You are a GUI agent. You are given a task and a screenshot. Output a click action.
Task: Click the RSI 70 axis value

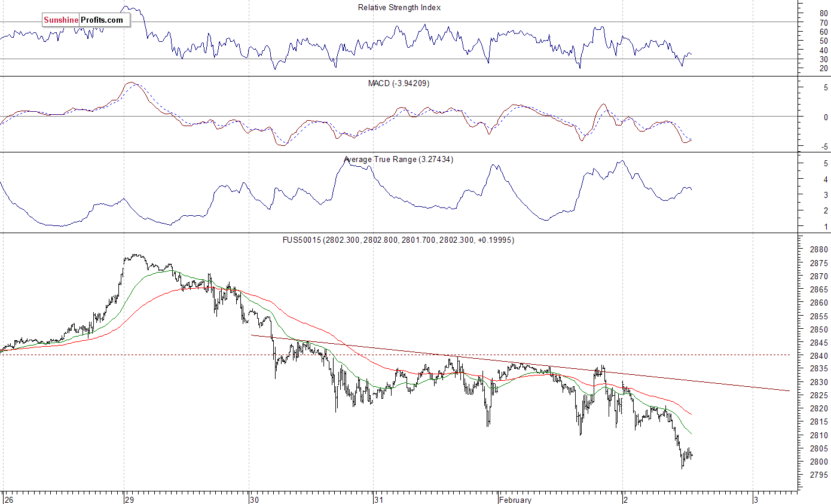[x=824, y=23]
